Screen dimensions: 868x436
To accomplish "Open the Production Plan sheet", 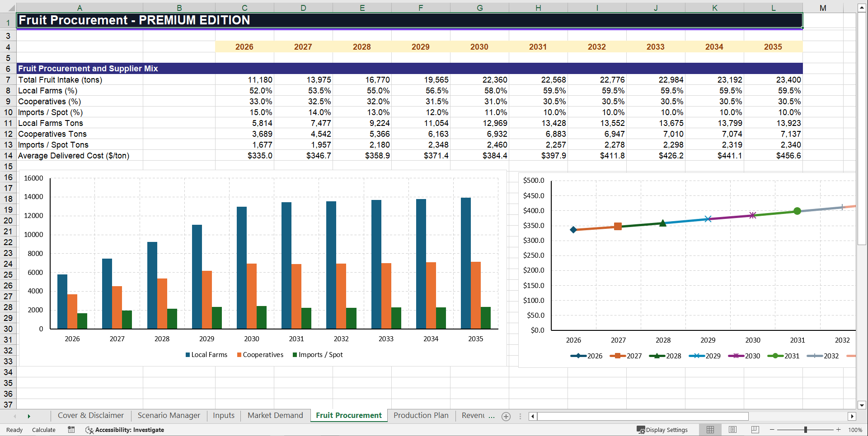I will (421, 416).
